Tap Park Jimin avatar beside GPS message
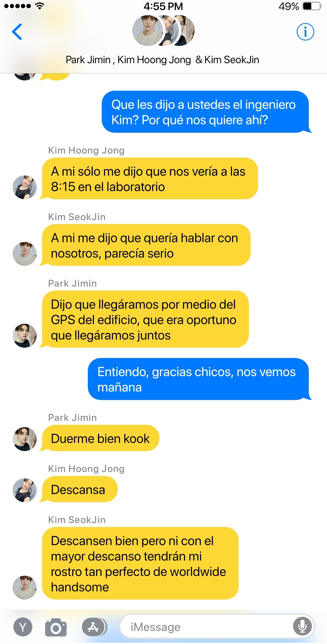This screenshot has width=327, height=644. click(x=25, y=336)
